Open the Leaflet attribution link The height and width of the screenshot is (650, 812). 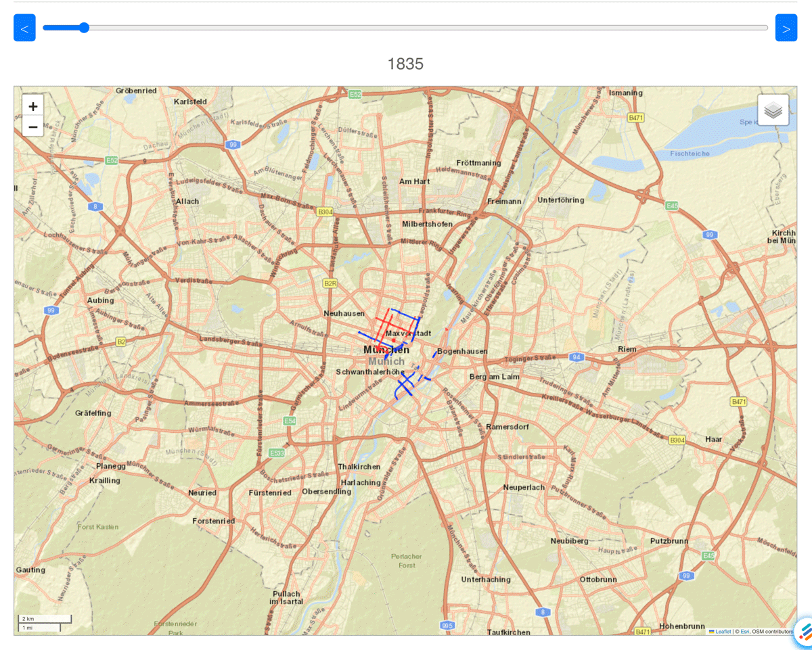click(x=723, y=632)
